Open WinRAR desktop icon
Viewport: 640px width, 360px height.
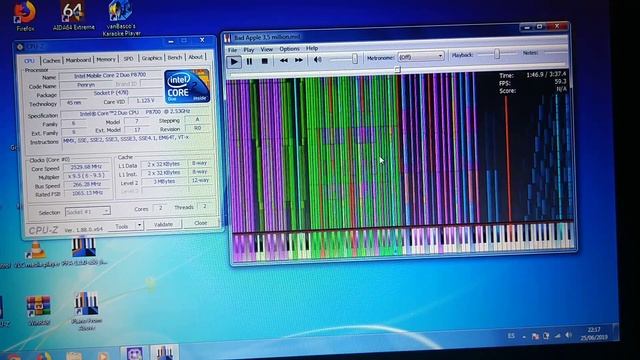coord(38,311)
